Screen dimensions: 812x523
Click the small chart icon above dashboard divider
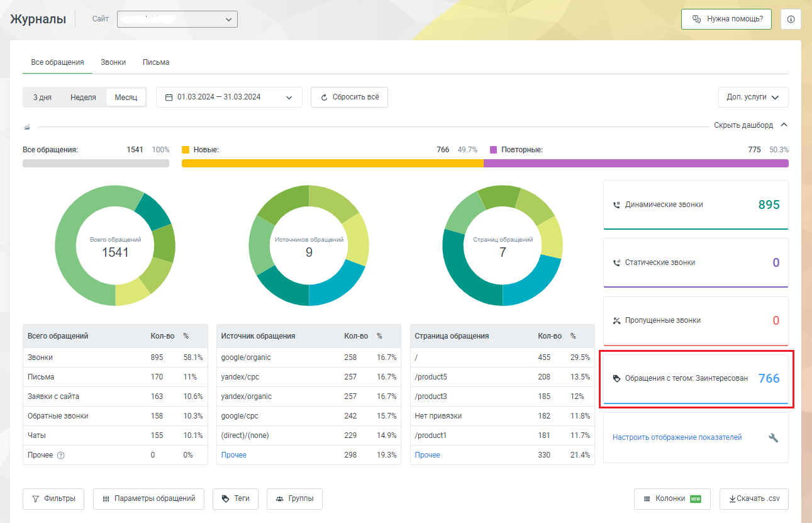click(27, 126)
